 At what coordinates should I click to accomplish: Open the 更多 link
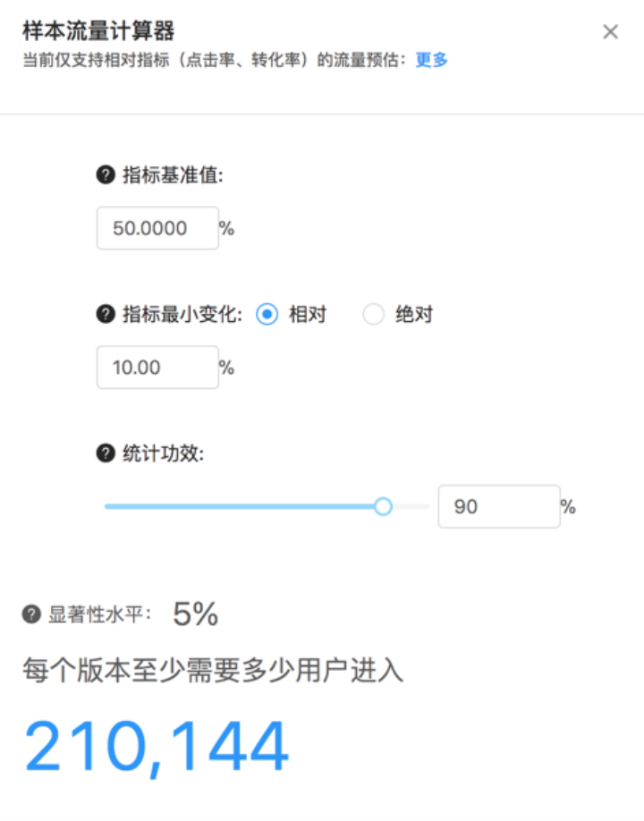click(x=432, y=60)
